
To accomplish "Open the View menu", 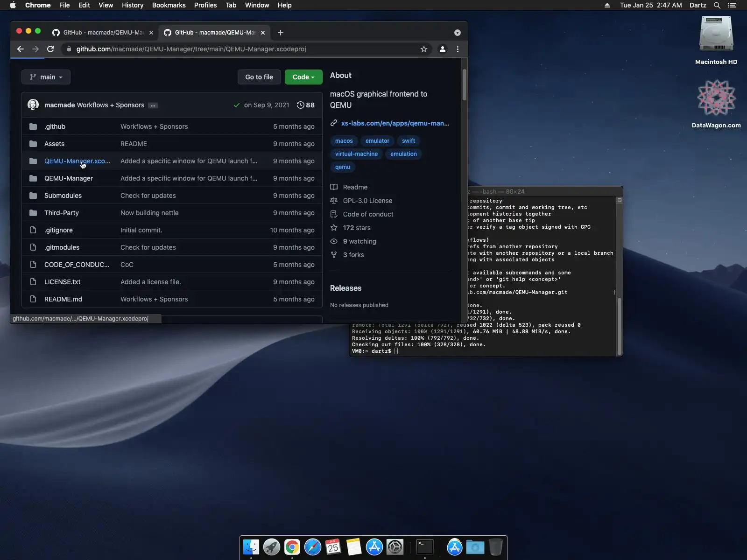I will click(x=106, y=5).
